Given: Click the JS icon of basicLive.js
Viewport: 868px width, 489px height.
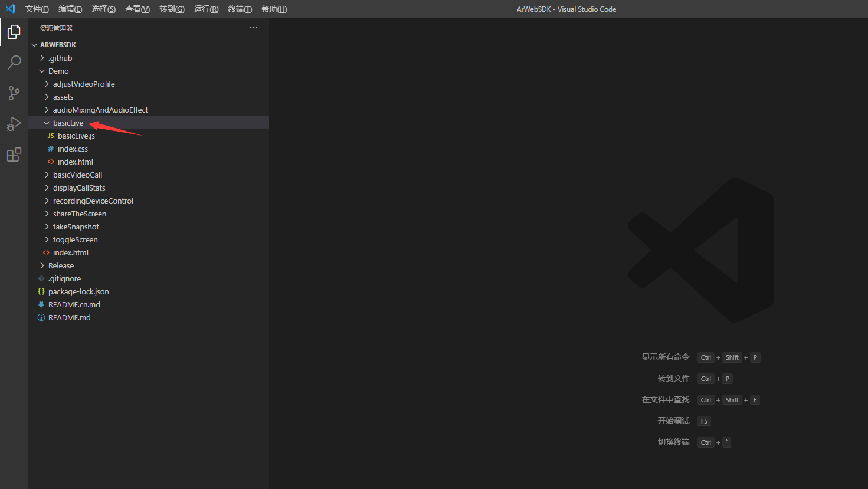Looking at the screenshot, I should 51,136.
